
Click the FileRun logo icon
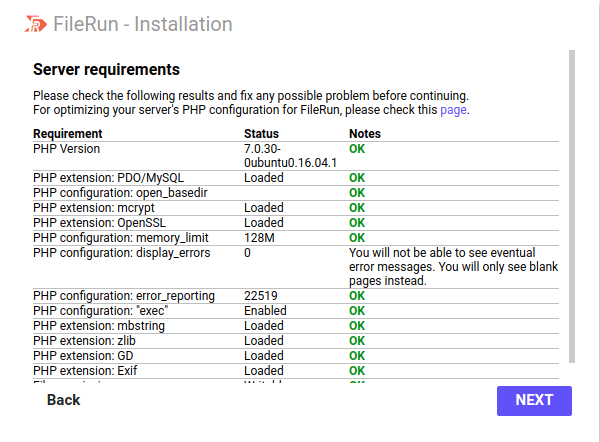click(36, 24)
